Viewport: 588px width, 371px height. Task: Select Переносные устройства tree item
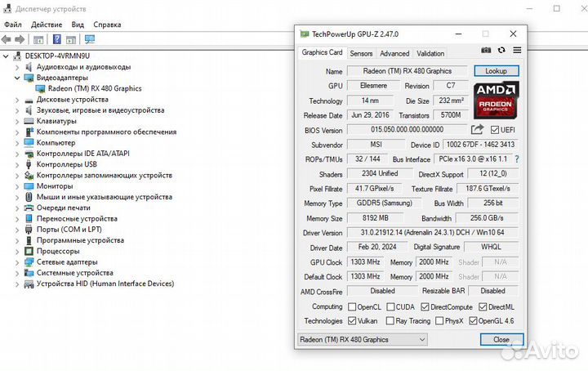pyautogui.click(x=77, y=219)
